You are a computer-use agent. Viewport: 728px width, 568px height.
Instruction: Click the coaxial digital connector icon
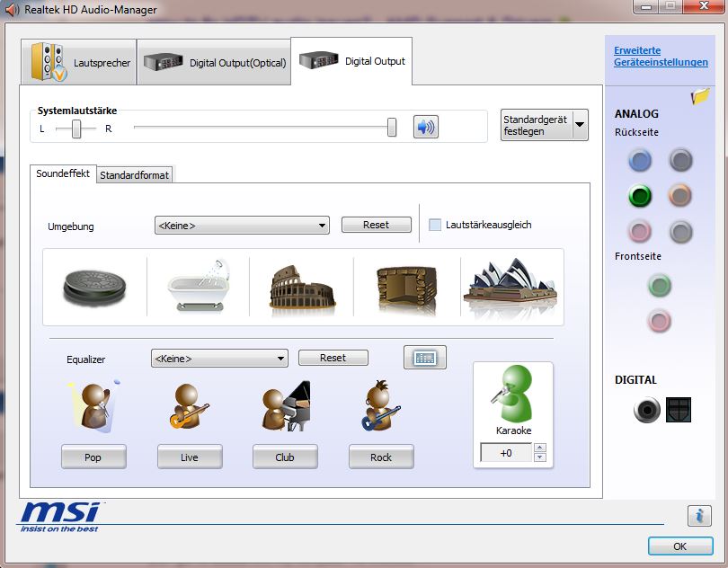[646, 410]
